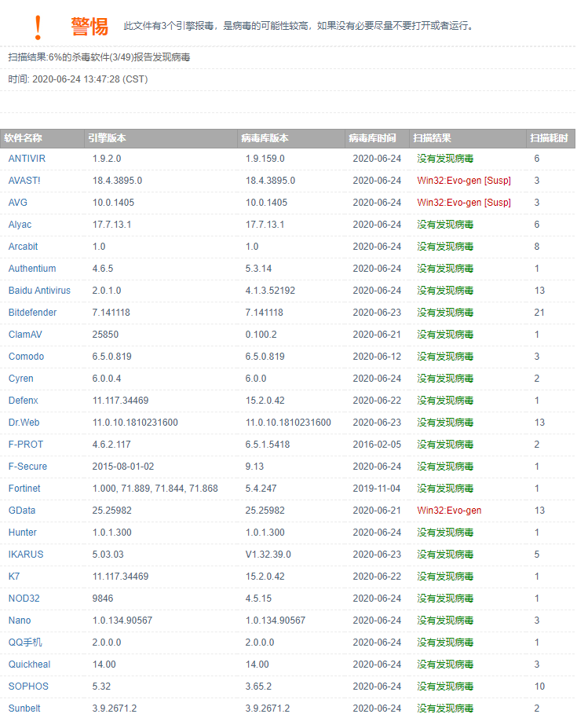Open the AVG engine link
The width and height of the screenshot is (588, 714).
click(18, 202)
